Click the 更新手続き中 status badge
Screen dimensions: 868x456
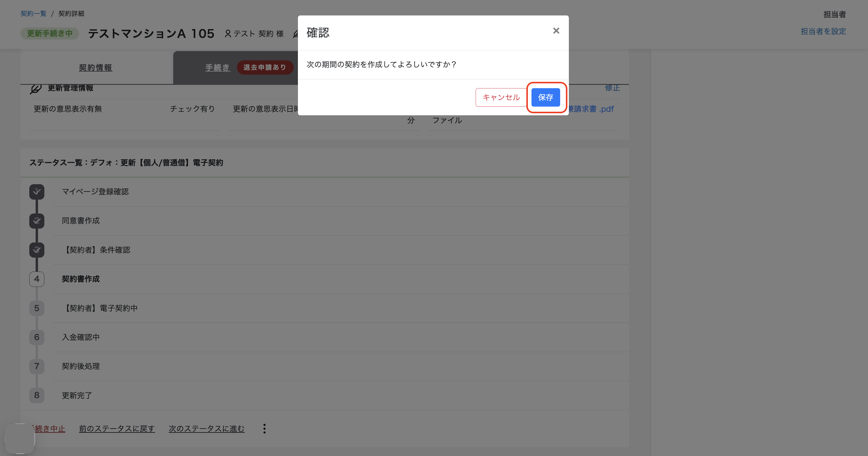click(x=49, y=34)
